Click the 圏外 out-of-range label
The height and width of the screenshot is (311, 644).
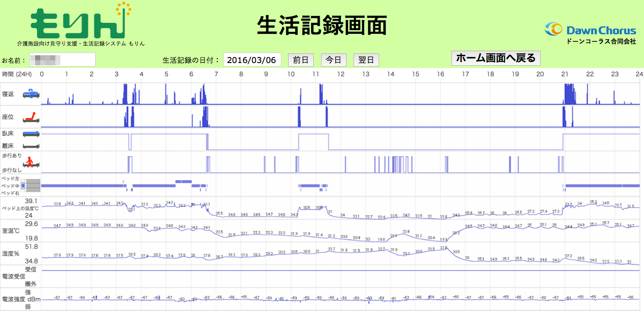(31, 284)
